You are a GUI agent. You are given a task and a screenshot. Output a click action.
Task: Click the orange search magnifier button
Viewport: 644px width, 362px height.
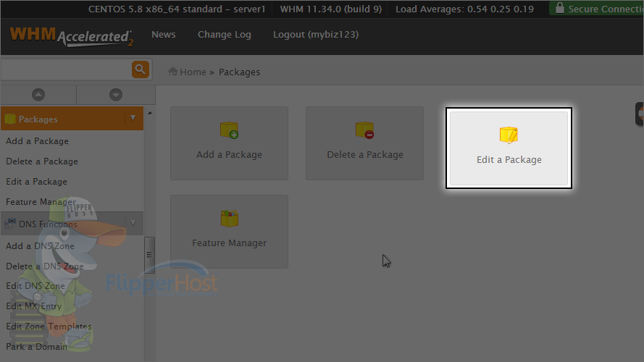(x=140, y=70)
